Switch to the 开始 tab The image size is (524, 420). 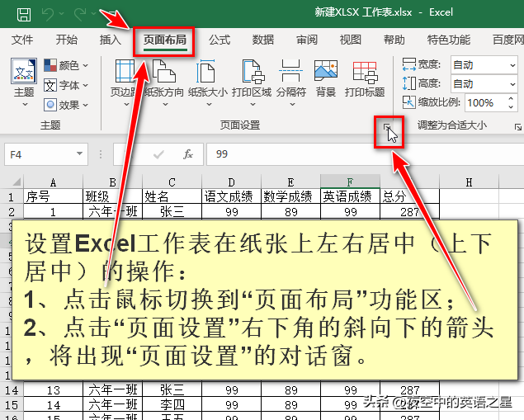coord(66,40)
